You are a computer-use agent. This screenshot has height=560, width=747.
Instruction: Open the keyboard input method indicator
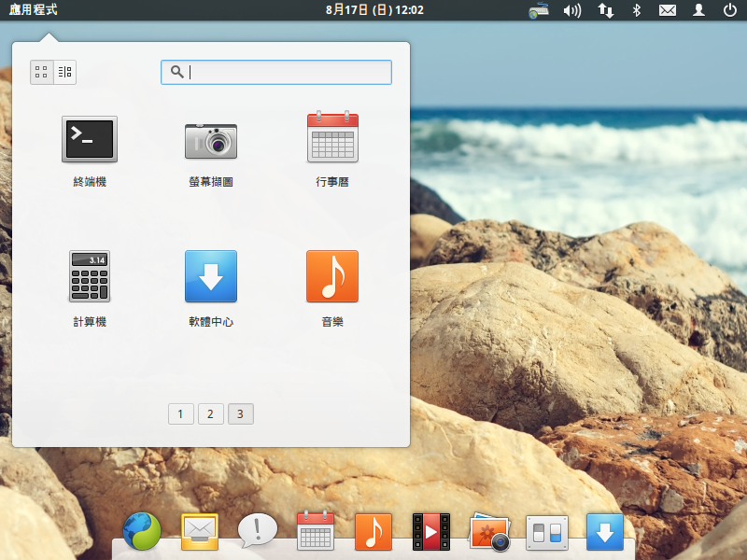(x=539, y=10)
